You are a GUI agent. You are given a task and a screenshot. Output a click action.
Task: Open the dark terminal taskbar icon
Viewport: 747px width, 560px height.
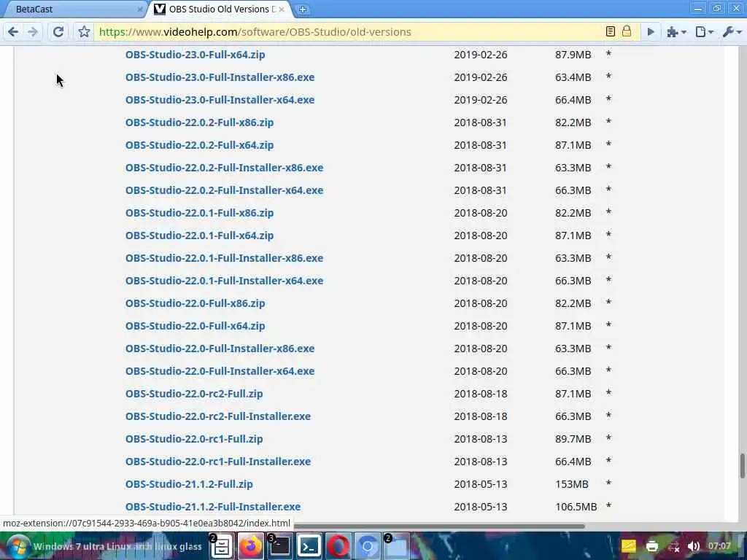[x=279, y=546]
